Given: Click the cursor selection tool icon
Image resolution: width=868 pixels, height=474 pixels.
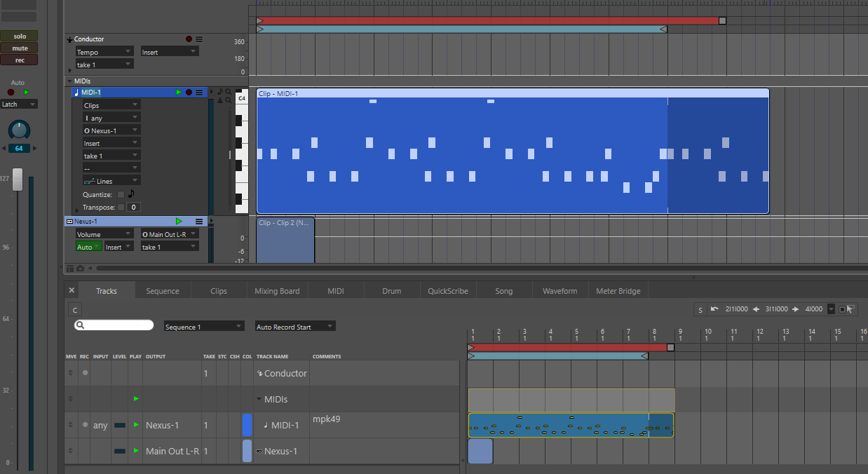Looking at the screenshot, I should (850, 309).
